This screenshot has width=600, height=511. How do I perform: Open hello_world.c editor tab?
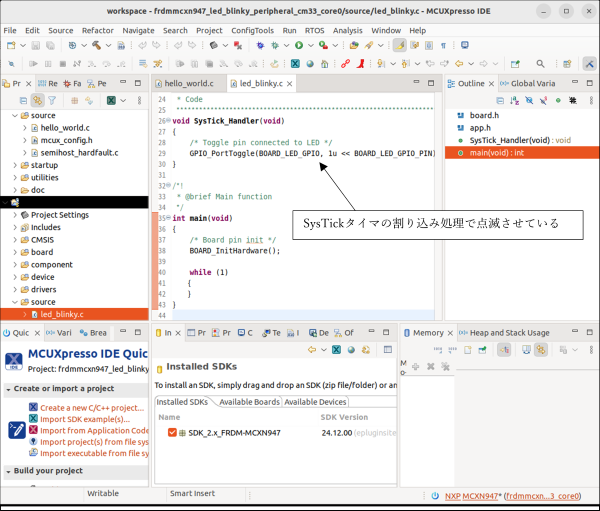190,84
